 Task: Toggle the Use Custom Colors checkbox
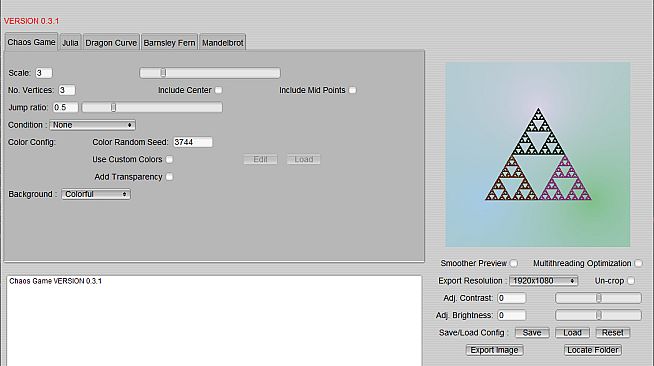tap(169, 159)
